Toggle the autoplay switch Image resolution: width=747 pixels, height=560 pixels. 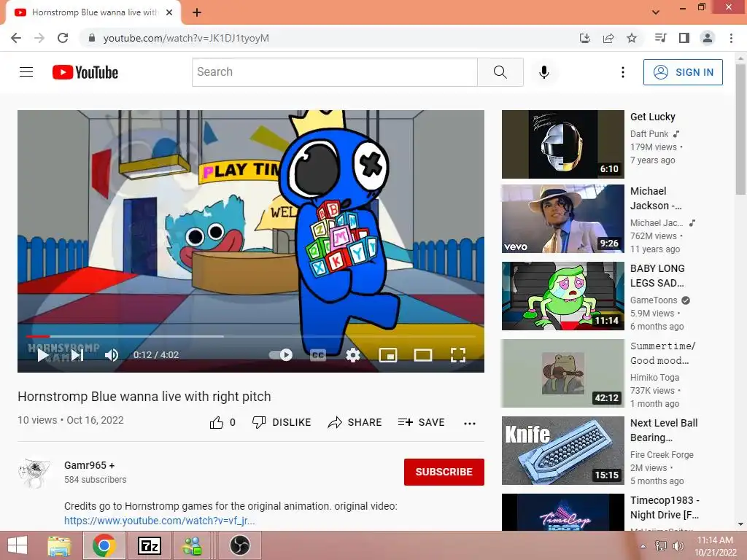(x=281, y=355)
